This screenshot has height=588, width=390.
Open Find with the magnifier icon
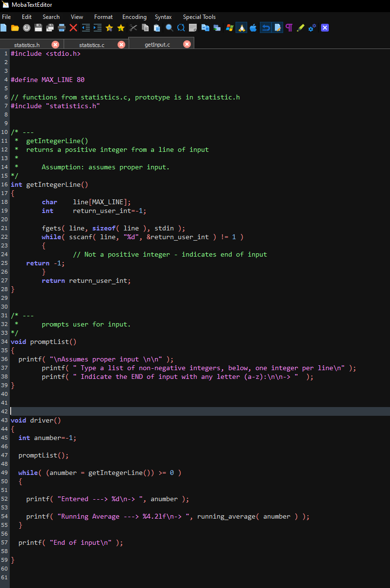[x=170, y=28]
